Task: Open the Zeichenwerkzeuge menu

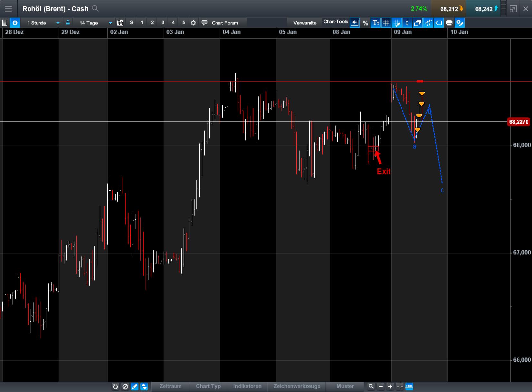Action: (297, 387)
